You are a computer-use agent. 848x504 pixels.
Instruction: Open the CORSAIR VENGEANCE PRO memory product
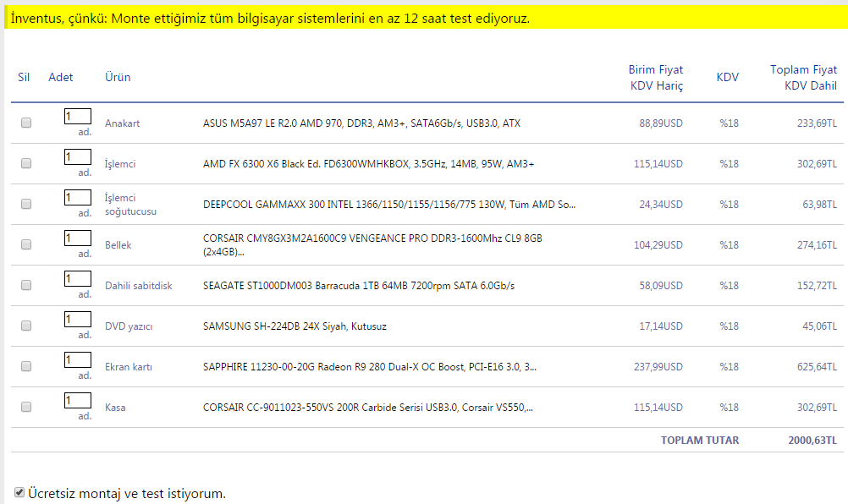pyautogui.click(x=372, y=244)
